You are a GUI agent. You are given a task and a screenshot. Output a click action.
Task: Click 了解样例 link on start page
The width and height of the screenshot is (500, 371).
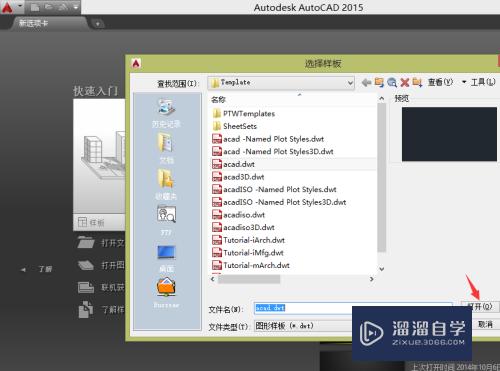(x=101, y=310)
